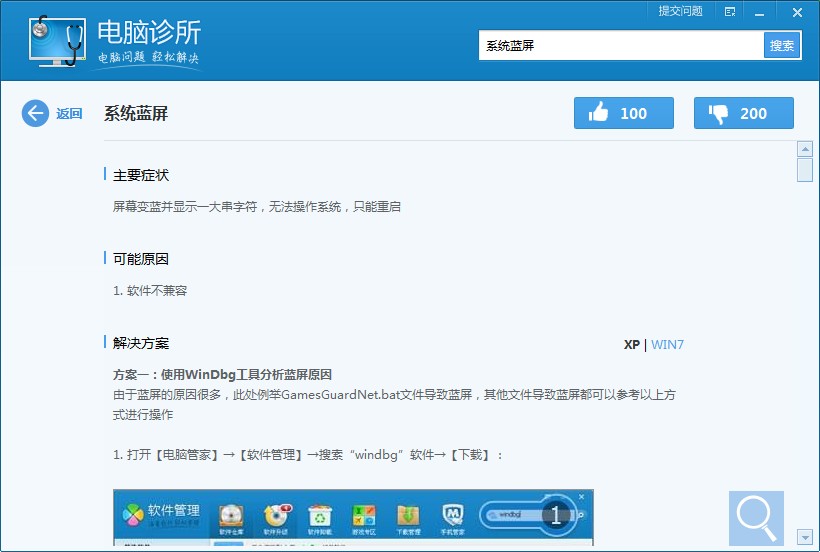Click the 方案一：使用WinDbg工具分析蓝屏原因 line
The height and width of the screenshot is (552, 820).
222,374
